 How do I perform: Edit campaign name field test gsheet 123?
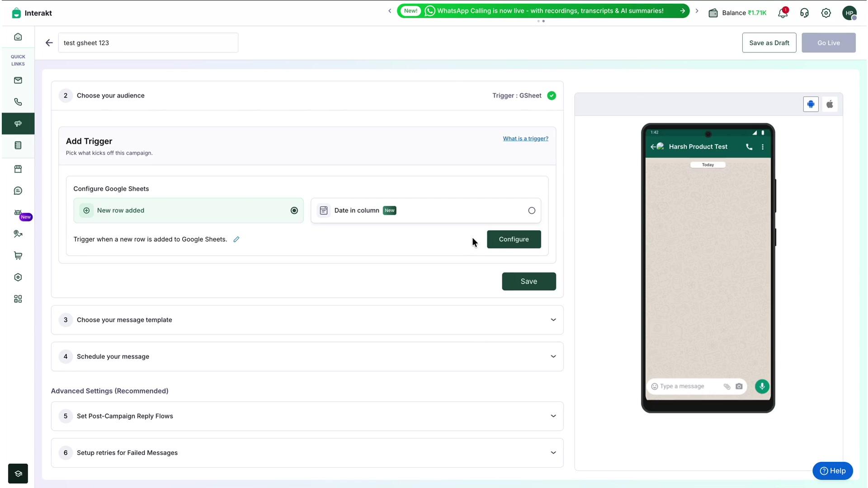[148, 43]
